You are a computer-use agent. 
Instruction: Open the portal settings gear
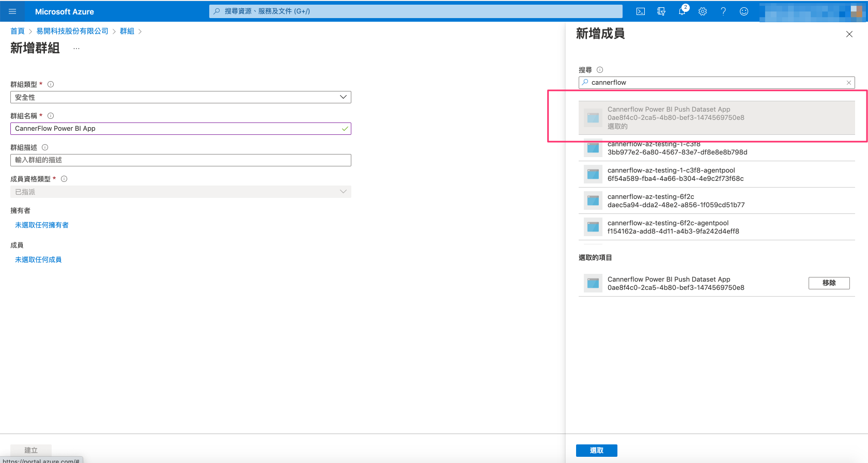703,11
